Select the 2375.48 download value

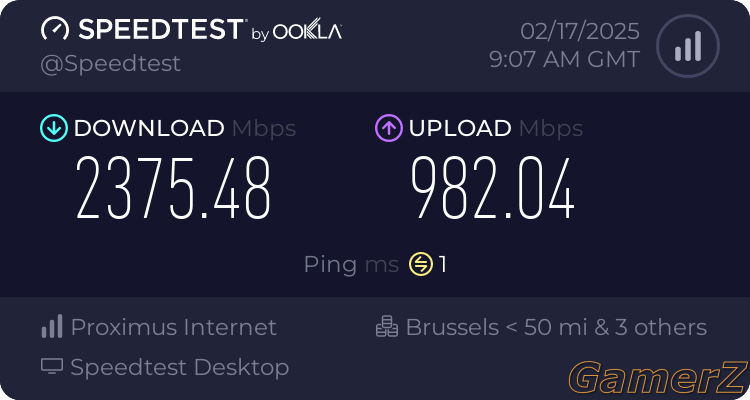click(173, 188)
